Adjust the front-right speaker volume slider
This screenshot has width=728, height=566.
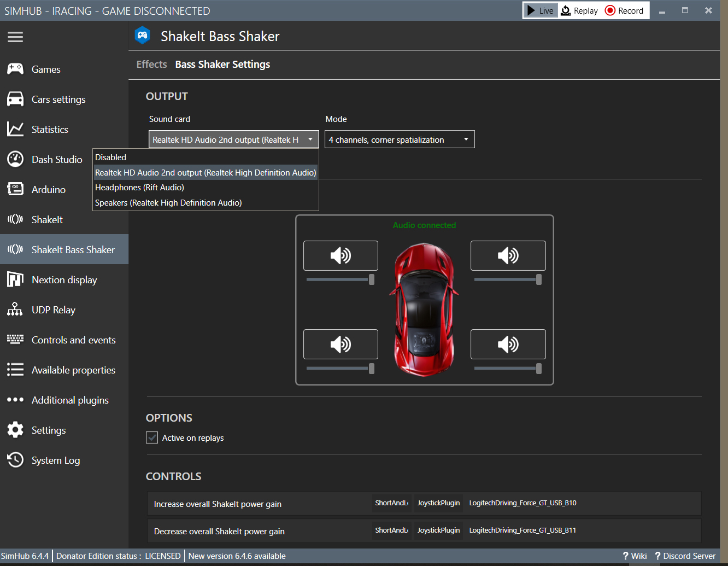pos(508,279)
